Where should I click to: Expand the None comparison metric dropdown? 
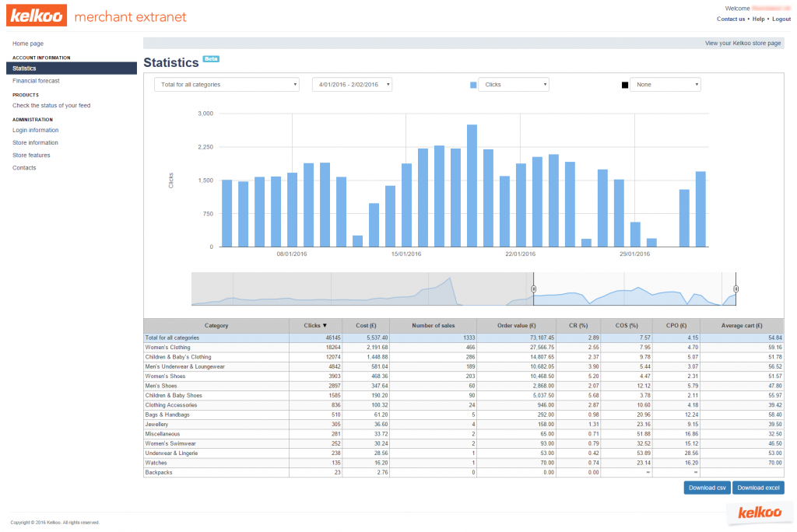(x=665, y=85)
